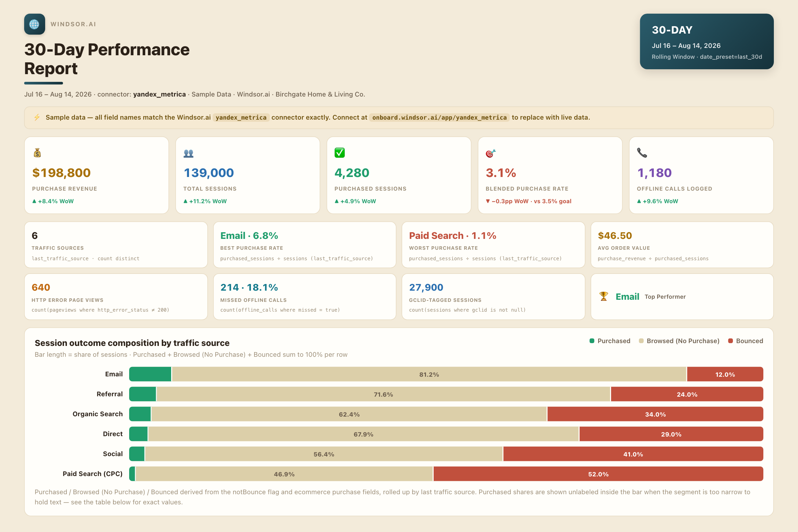Click the Social row 56.4% browsed segment
This screenshot has height=532, width=798.
click(x=324, y=454)
